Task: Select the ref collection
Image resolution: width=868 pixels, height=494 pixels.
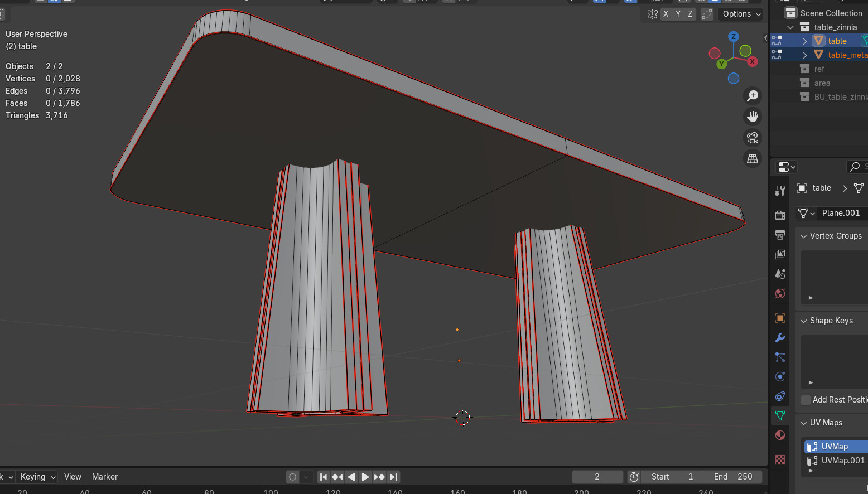Action: pos(819,69)
